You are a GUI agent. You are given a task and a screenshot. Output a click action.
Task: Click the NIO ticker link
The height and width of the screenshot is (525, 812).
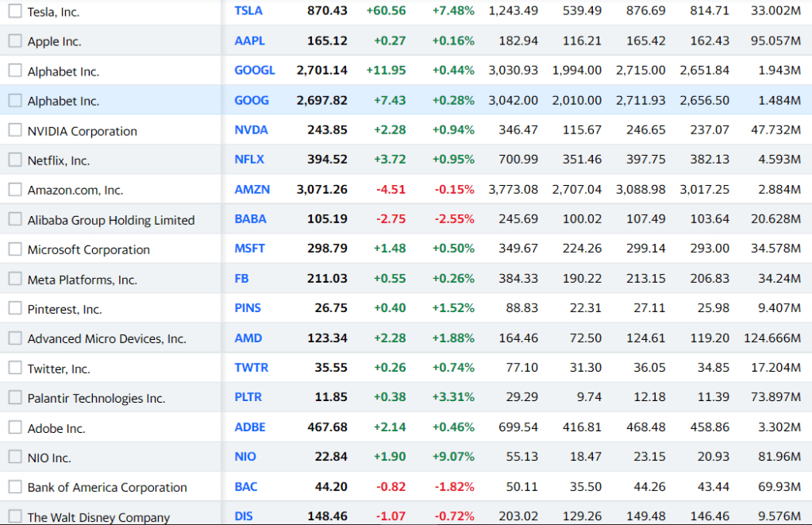coord(245,457)
